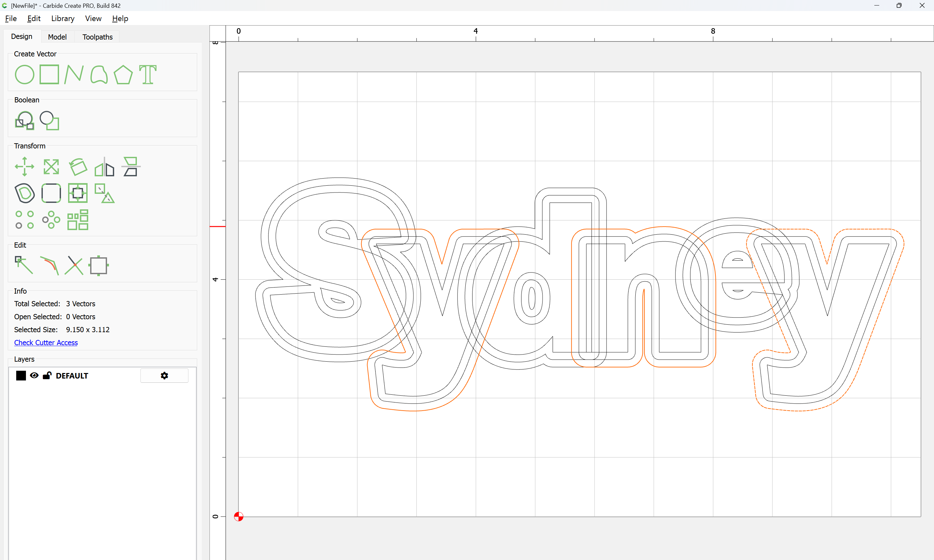The image size is (934, 560).
Task: Open the View menu
Action: point(93,18)
